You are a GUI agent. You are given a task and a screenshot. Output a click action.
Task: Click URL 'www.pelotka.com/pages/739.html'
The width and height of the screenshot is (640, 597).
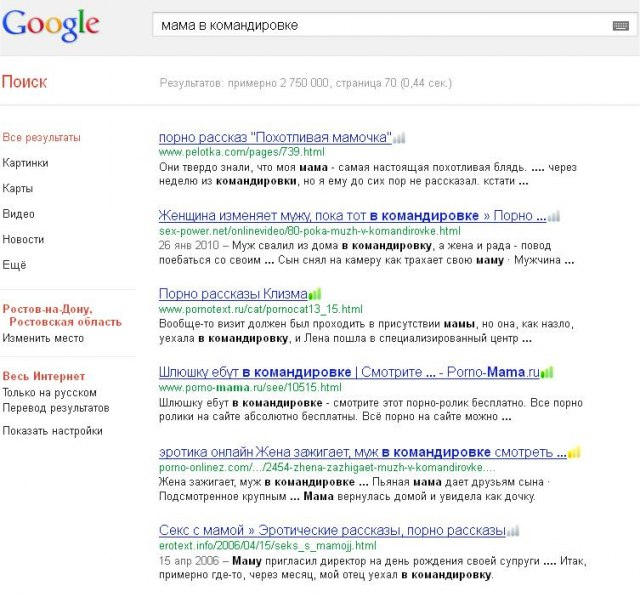tap(242, 152)
